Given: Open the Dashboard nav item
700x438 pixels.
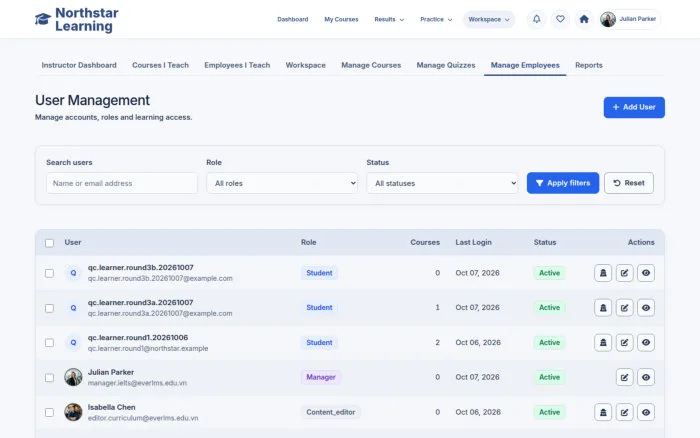Looking at the screenshot, I should tap(293, 19).
